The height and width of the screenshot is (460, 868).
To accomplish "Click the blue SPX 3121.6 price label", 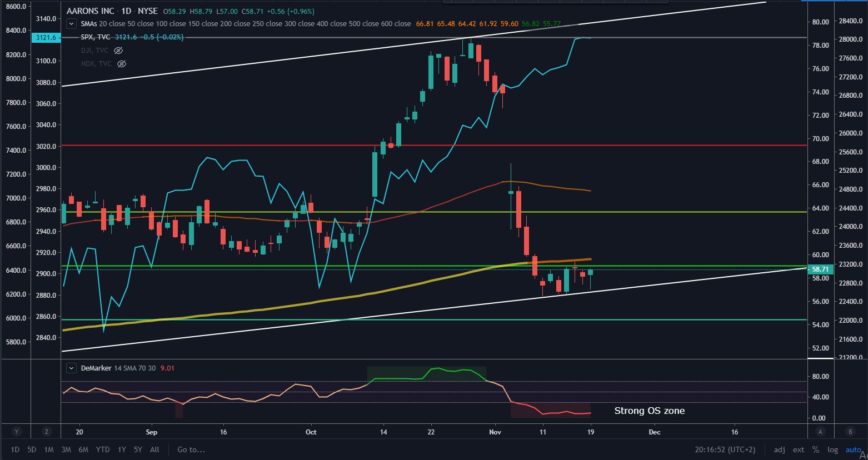I will pos(46,37).
